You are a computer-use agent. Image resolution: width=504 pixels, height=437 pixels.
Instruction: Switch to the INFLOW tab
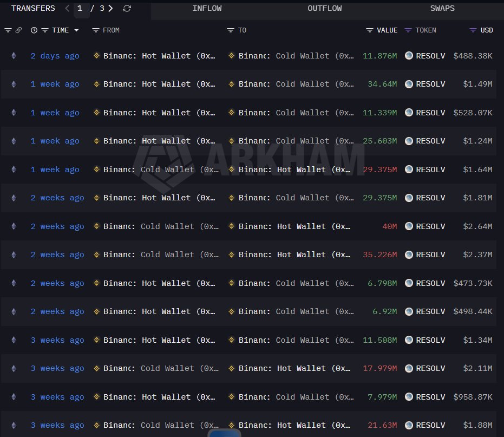tap(207, 8)
